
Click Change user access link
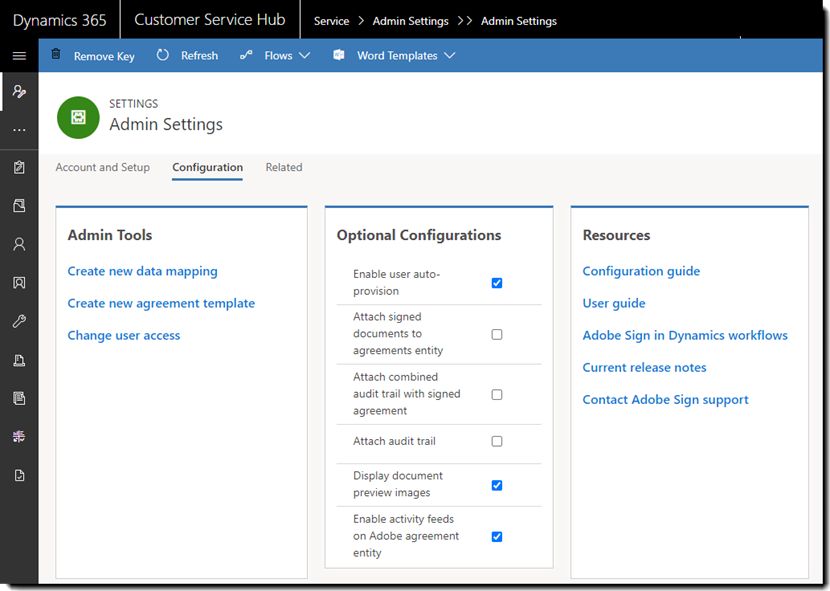pyautogui.click(x=124, y=335)
